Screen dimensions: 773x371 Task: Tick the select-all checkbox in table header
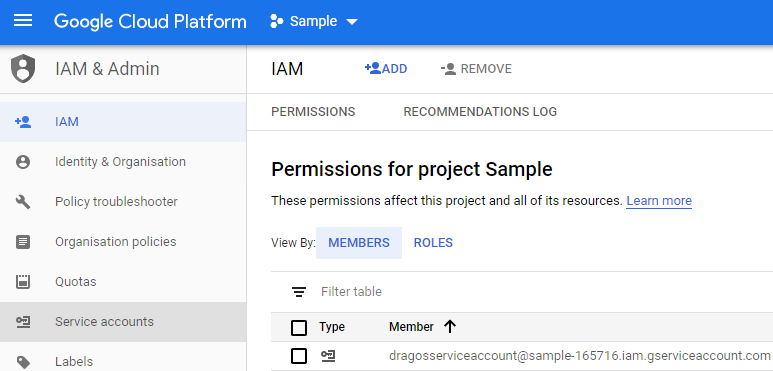(x=299, y=328)
